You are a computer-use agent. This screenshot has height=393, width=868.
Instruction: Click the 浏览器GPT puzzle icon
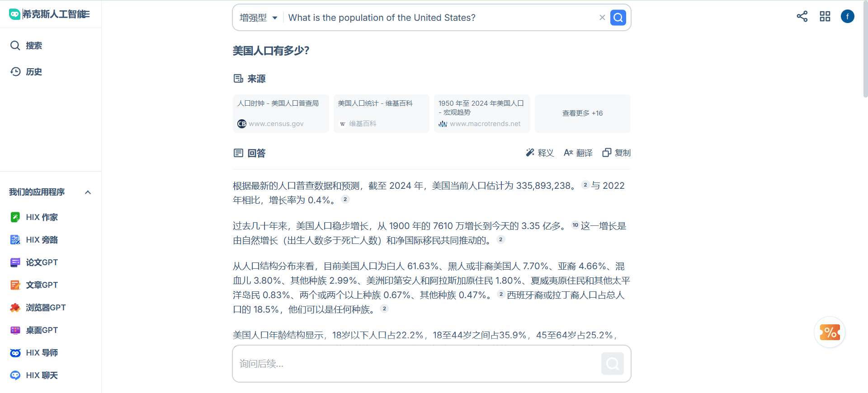[x=15, y=308]
